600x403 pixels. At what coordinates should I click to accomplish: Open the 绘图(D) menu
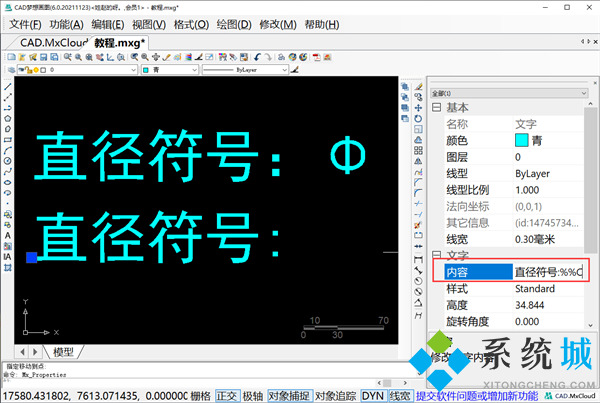[234, 25]
